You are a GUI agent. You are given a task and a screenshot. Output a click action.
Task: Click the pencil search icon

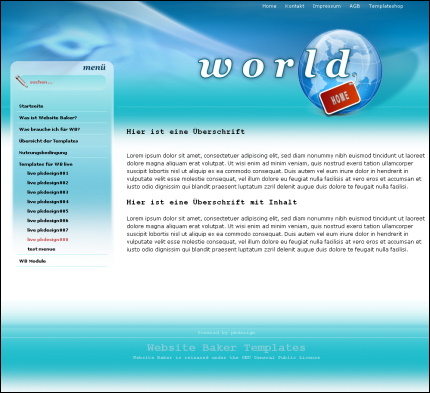(21, 82)
